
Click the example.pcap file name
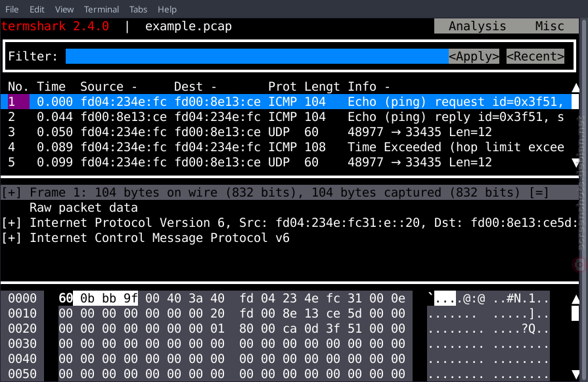[189, 26]
